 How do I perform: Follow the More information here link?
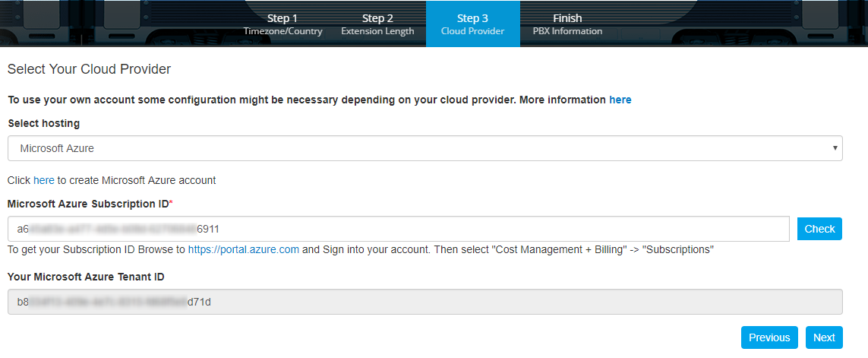tap(620, 100)
